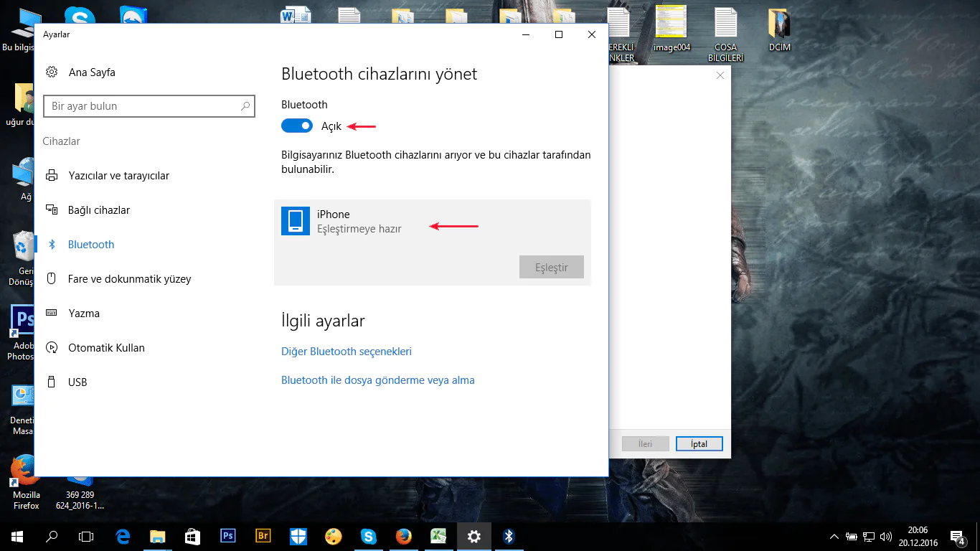Click the Ana Sayfa gear icon
This screenshot has width=980, height=551.
click(x=52, y=72)
